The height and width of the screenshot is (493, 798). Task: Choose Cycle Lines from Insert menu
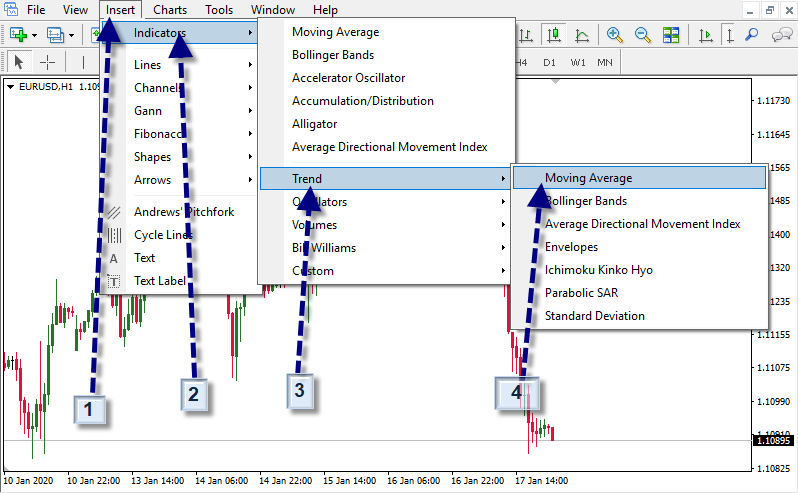181,235
